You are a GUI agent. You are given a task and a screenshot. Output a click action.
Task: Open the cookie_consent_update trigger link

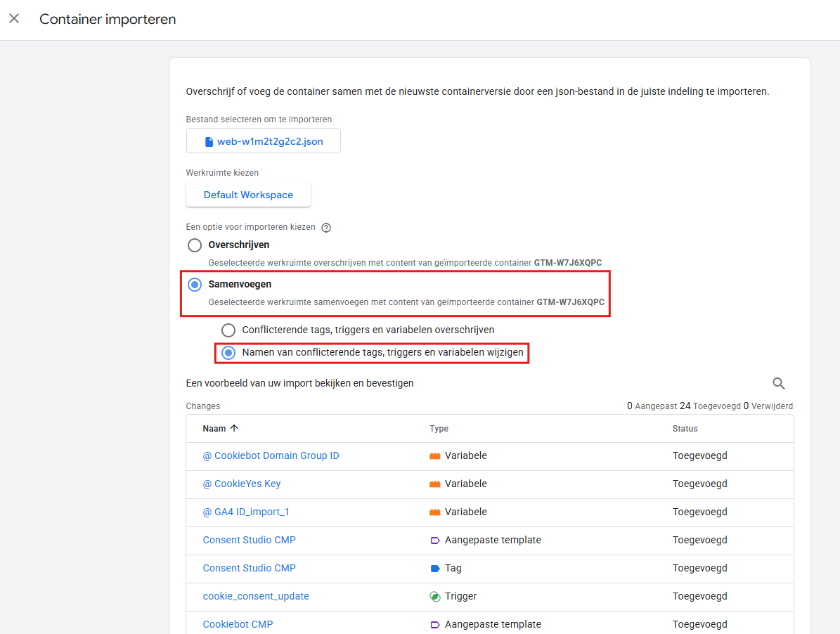(256, 596)
